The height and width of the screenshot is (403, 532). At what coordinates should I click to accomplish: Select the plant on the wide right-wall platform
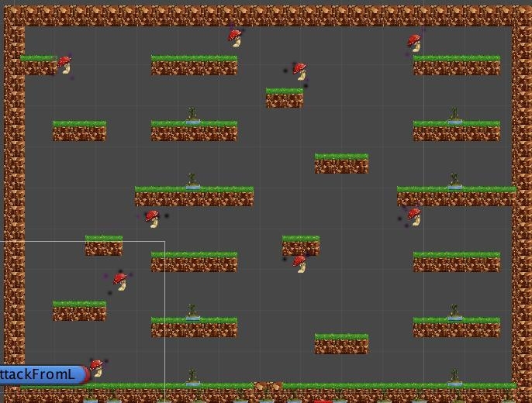[x=454, y=181]
